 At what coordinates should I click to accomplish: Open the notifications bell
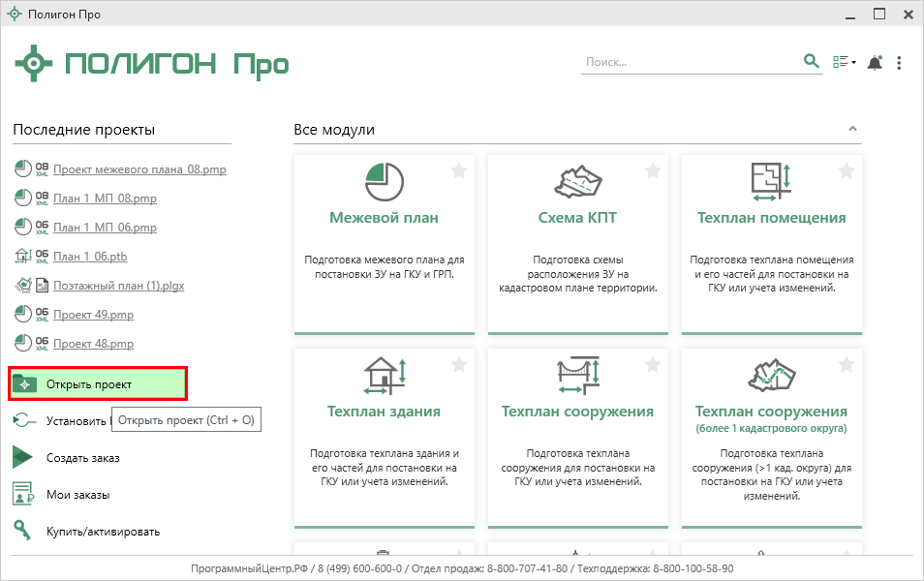(x=876, y=63)
